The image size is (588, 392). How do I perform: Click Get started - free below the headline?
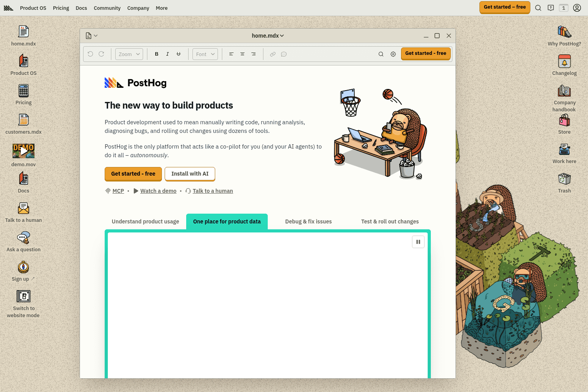pyautogui.click(x=133, y=174)
